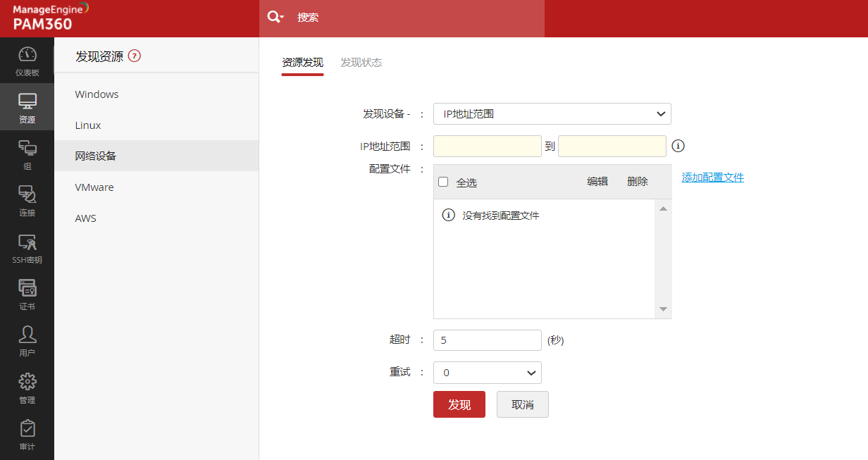Click the info icon next to IP range
868x460 pixels.
click(678, 146)
